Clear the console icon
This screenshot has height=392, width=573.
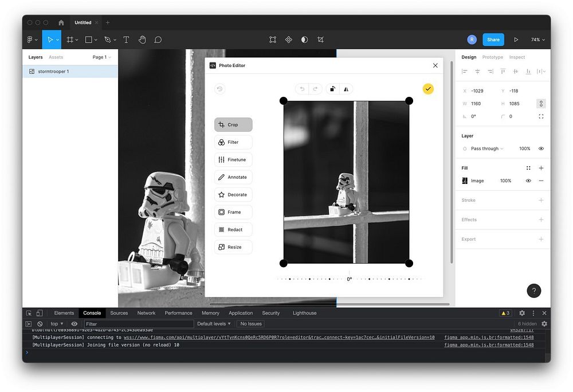[x=40, y=324]
